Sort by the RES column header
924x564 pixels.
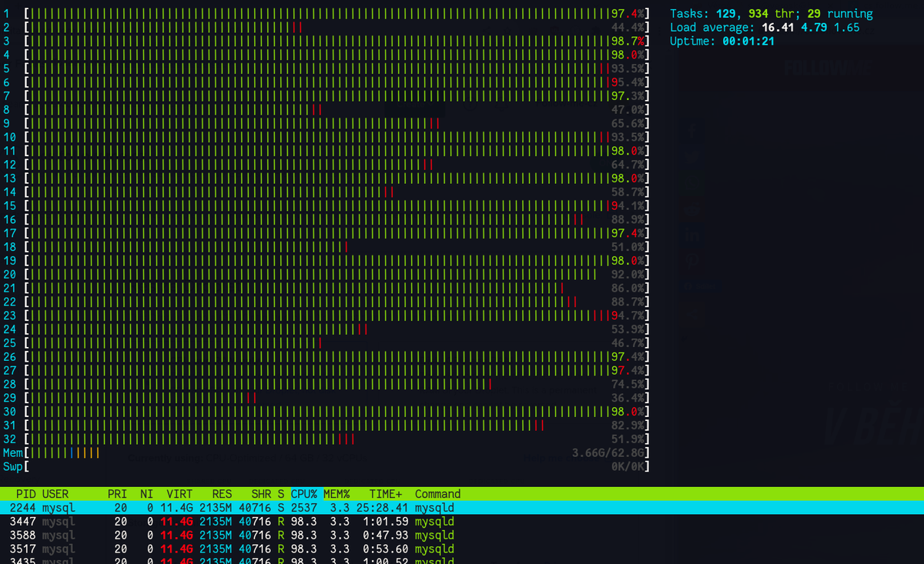pos(222,494)
